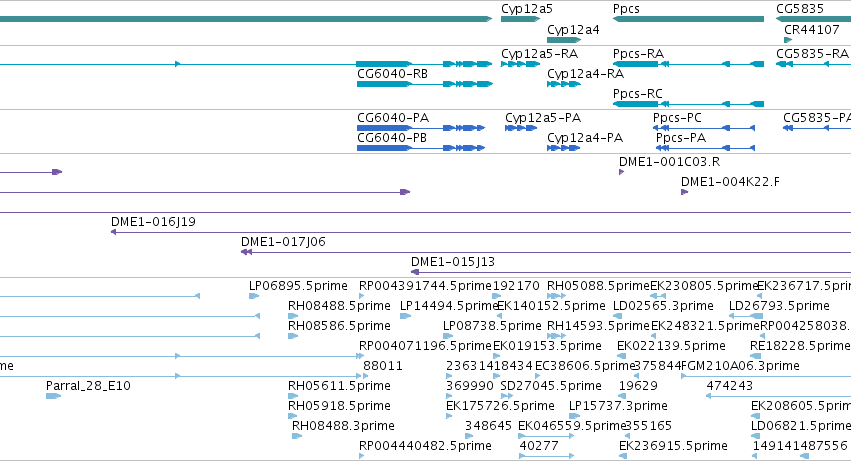
Task: Open protein Ppcs-PC
Action: [x=677, y=118]
